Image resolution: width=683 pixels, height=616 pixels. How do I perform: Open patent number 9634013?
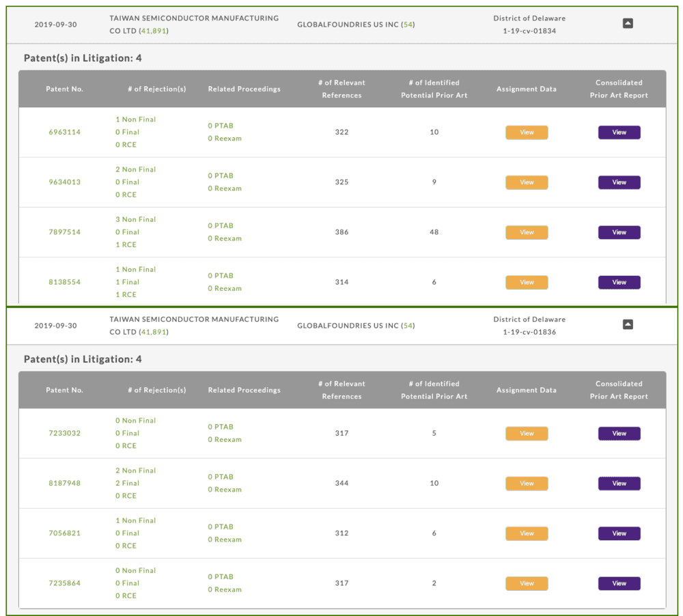(x=64, y=182)
